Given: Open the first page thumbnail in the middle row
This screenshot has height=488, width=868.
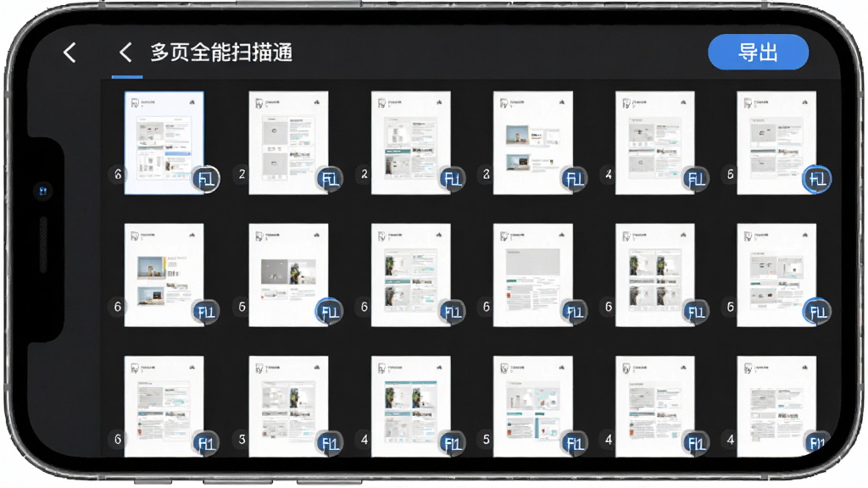Looking at the screenshot, I should point(164,275).
